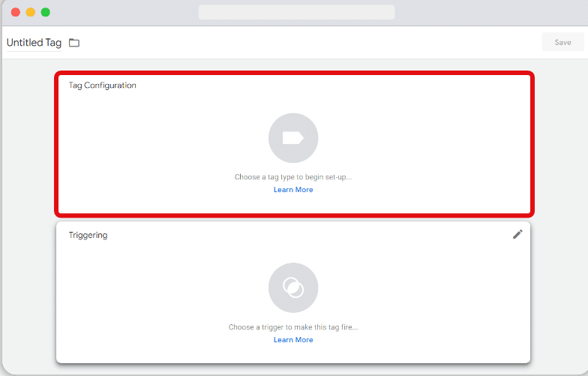
Task: Click the tag icon in Tag Configuration
Action: 293,138
